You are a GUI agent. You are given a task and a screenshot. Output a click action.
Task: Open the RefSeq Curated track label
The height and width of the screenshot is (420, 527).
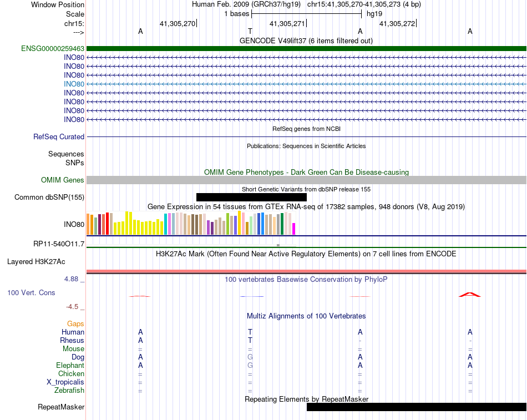click(x=58, y=137)
